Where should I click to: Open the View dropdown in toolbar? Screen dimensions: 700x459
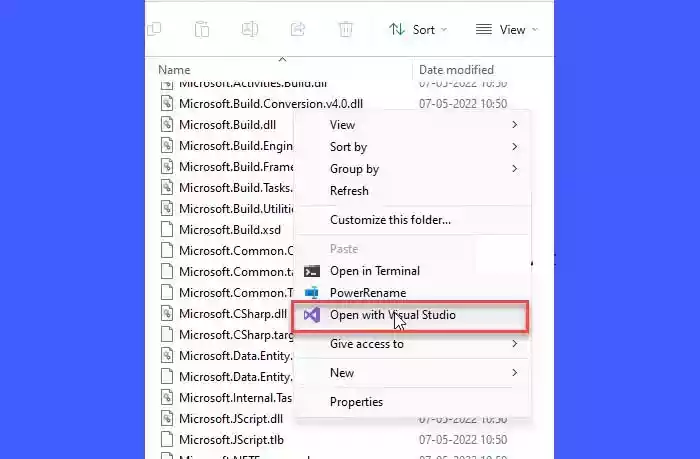[506, 30]
